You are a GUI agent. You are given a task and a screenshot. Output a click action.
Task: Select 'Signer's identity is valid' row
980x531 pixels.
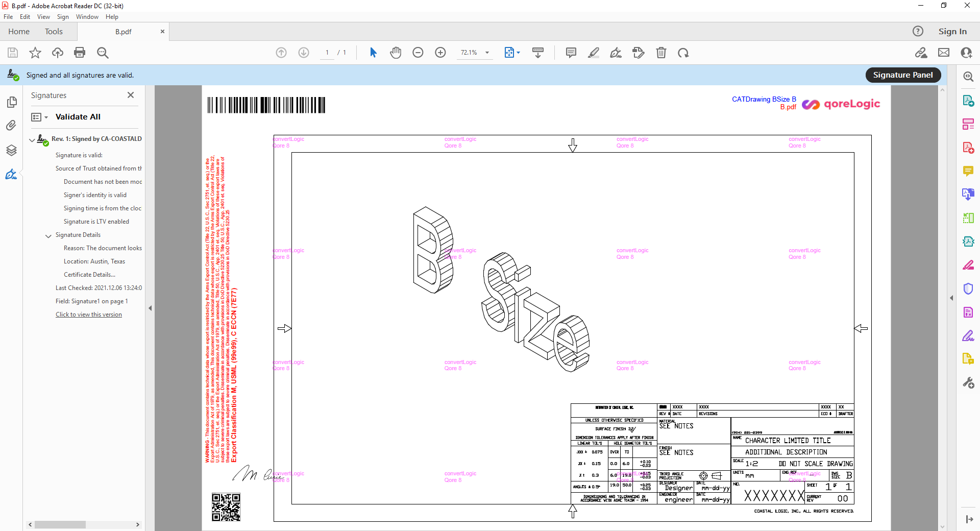95,195
